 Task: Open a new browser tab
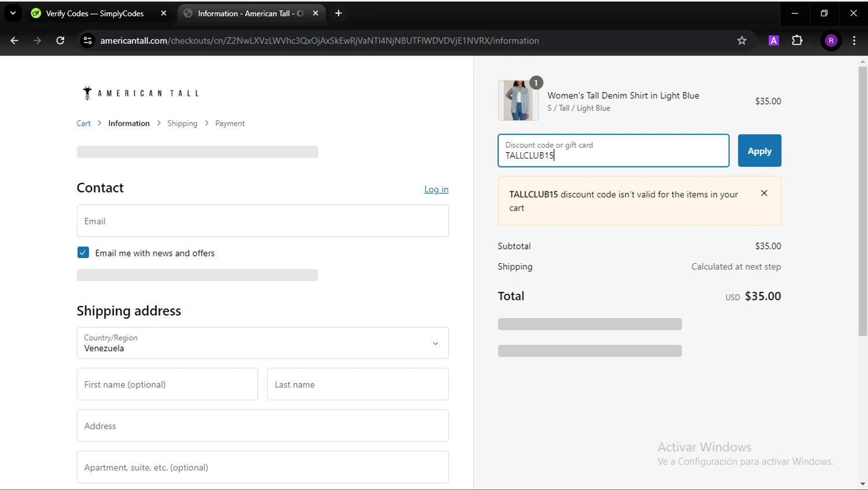(339, 13)
